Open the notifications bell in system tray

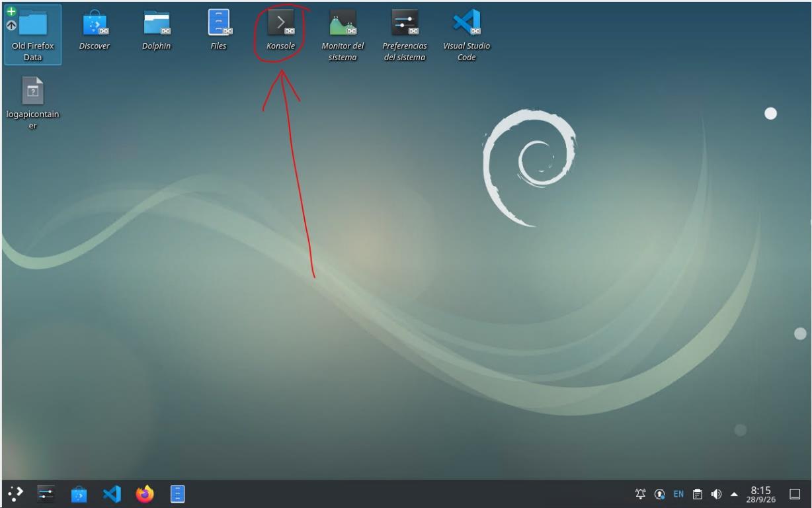pos(640,494)
